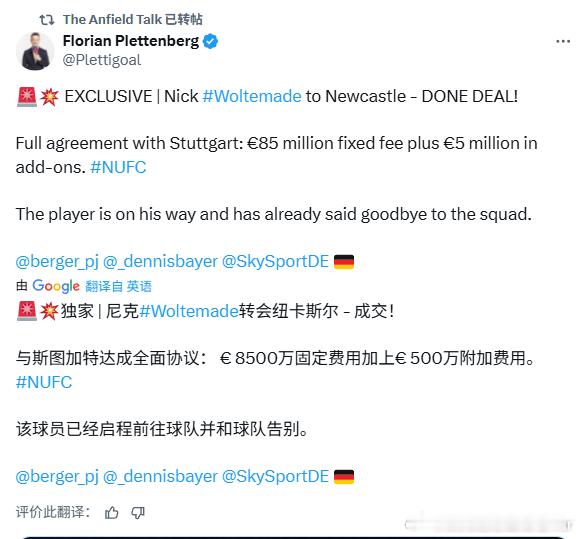The image size is (579, 539).
Task: Open @SkySportDE mention in translated text
Action: 275,477
